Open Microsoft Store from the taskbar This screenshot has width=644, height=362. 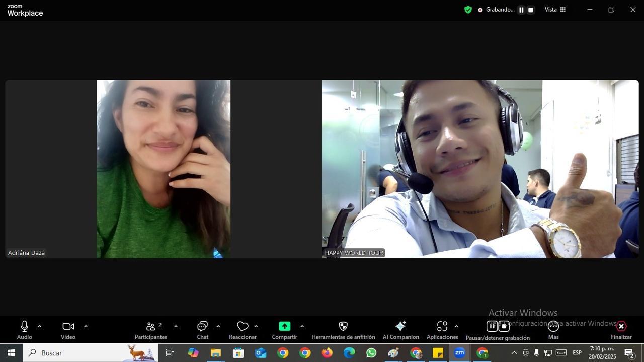click(x=238, y=353)
